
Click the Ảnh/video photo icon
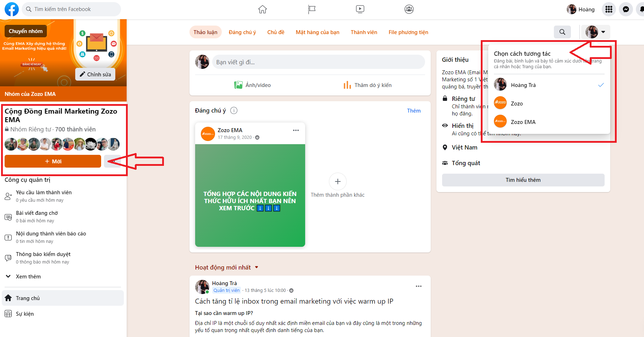pos(238,85)
